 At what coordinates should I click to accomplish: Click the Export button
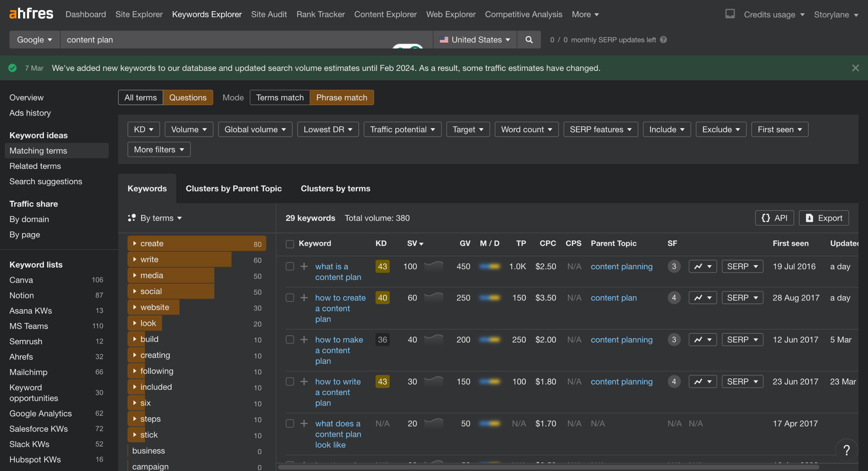tap(824, 218)
